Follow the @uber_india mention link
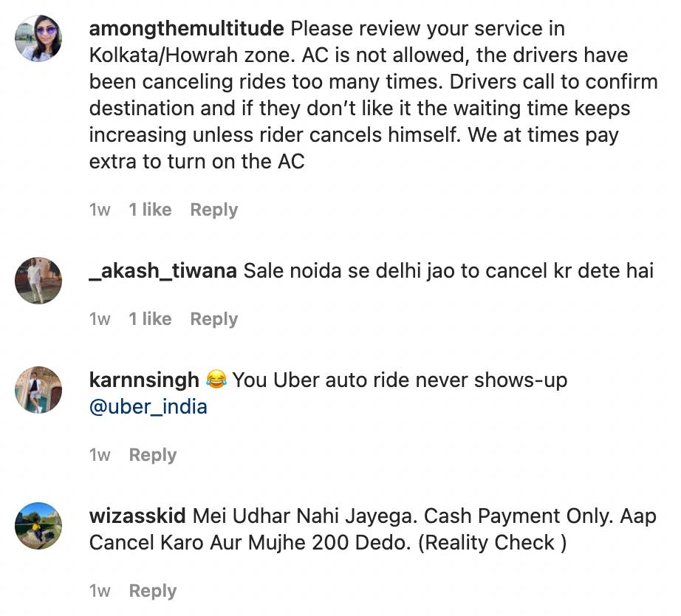681x616 pixels. [x=148, y=407]
